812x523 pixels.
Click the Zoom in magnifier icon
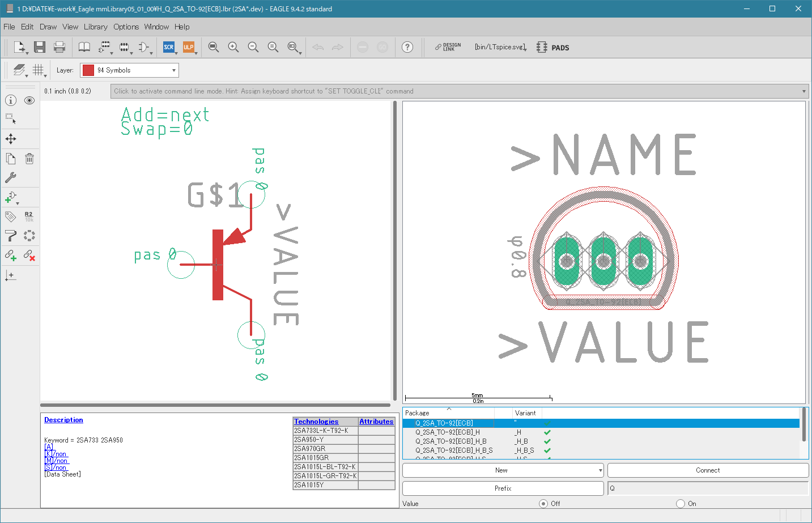tap(233, 47)
